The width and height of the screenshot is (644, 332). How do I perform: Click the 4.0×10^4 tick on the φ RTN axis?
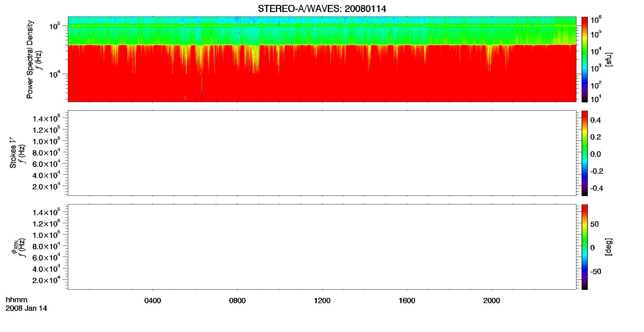click(46, 268)
